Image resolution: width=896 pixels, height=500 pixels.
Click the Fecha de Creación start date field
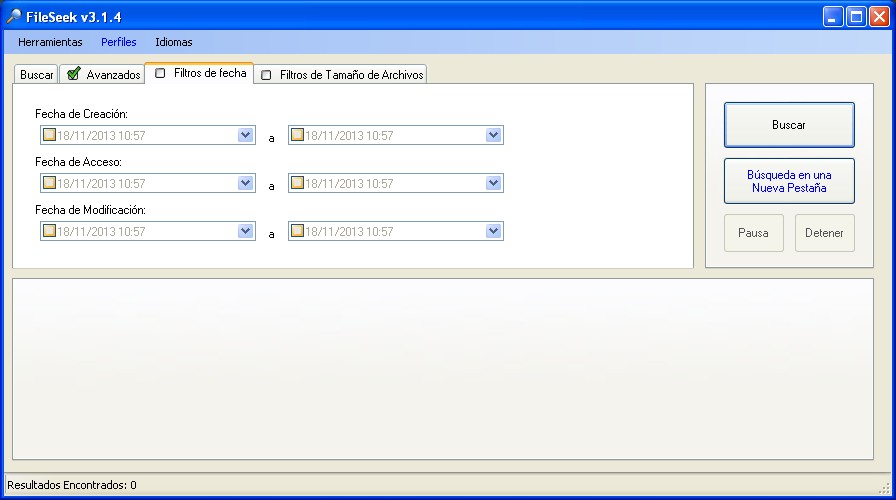[147, 135]
